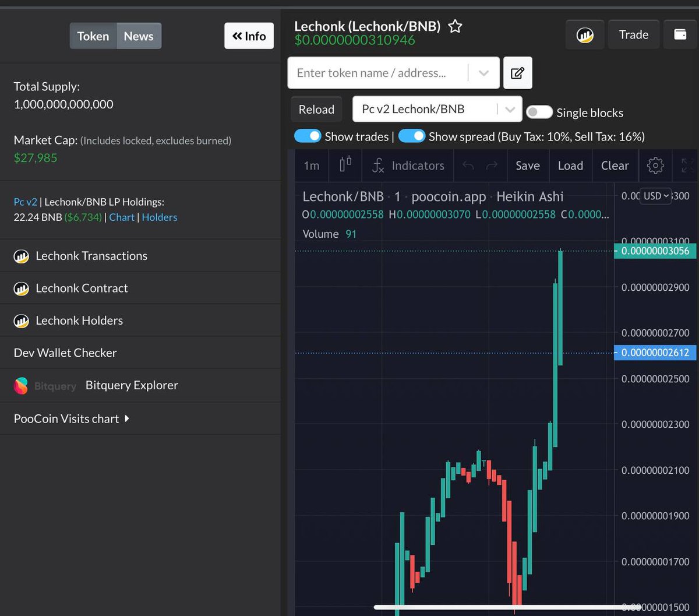
Task: Open the Indicators menu
Action: click(408, 166)
